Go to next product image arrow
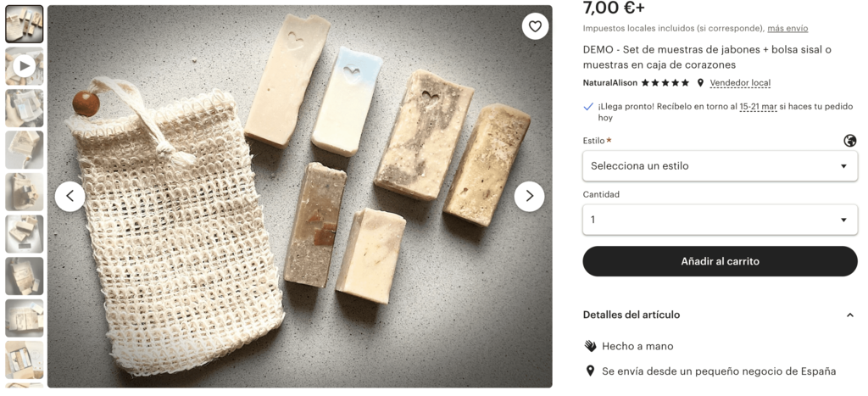868x396 pixels. click(x=529, y=196)
